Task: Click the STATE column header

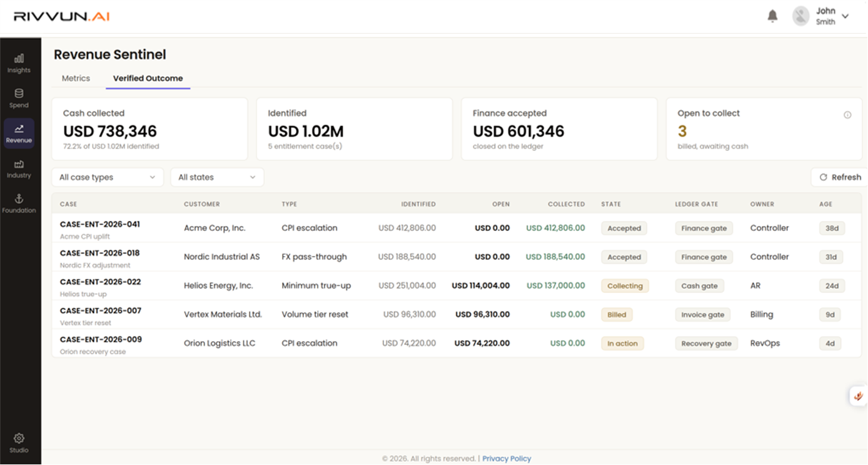Action: (x=611, y=204)
